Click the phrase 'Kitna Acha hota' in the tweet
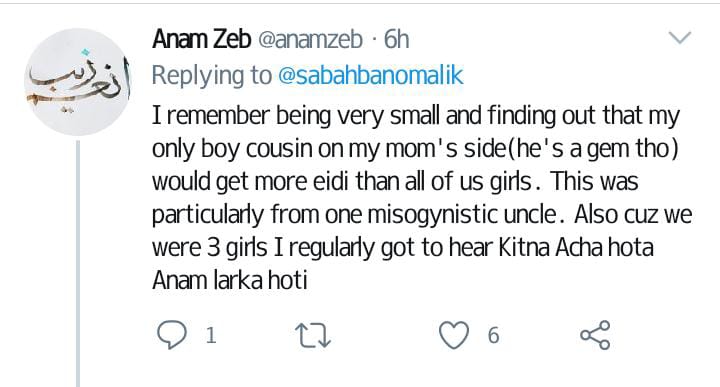Viewport: 720px width, 387px height. 576,247
